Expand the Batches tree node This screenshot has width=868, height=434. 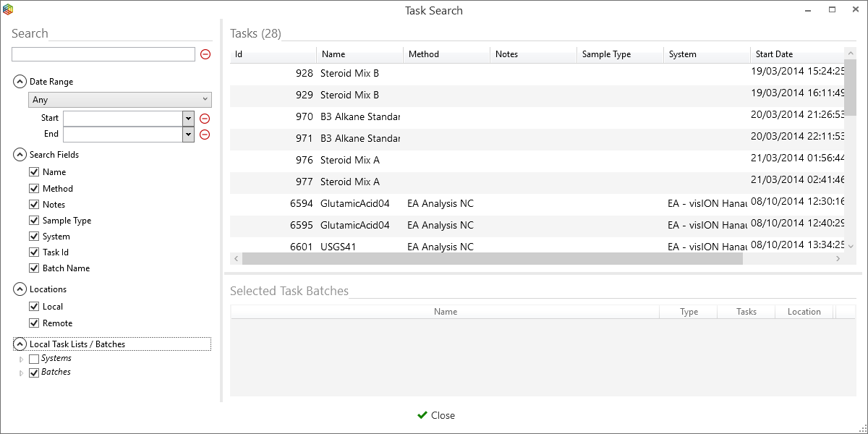(x=21, y=373)
